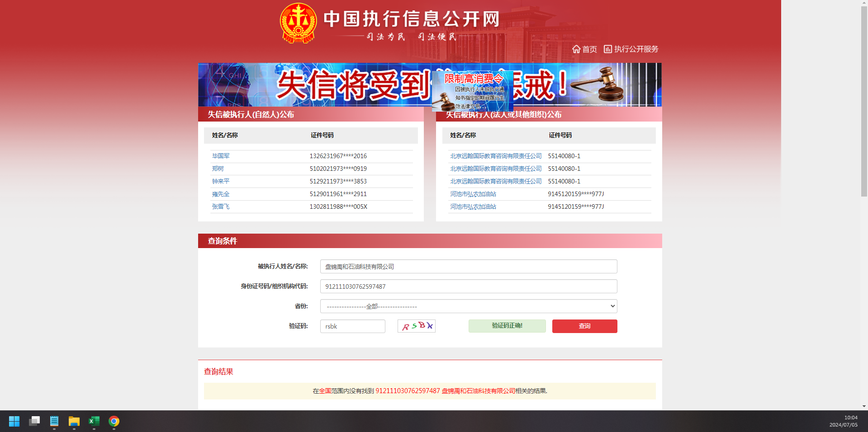Image resolution: width=868 pixels, height=432 pixels.
Task: Click the 中国执行信息公开网 site title
Action: 412,19
